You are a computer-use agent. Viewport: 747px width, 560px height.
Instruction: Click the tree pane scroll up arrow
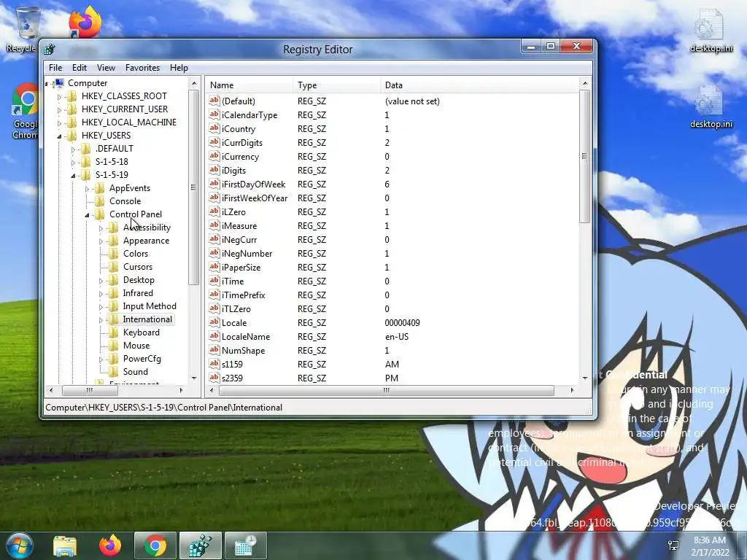(x=194, y=84)
